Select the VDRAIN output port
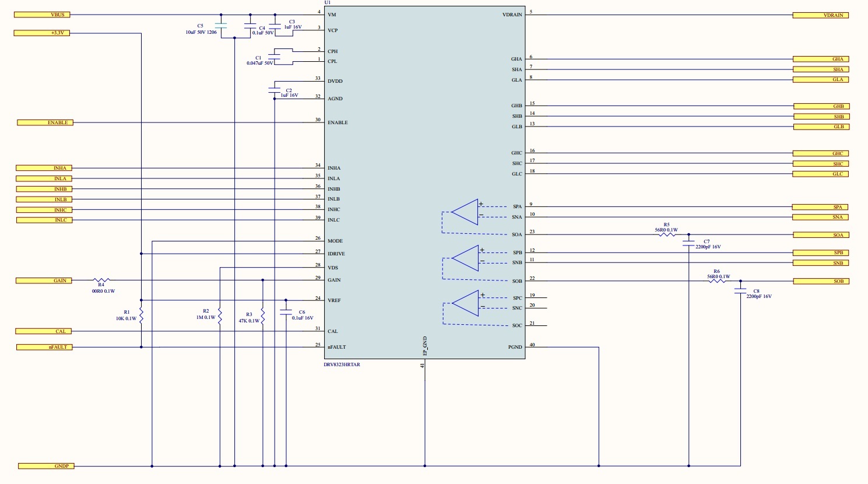868x484 pixels. [821, 15]
